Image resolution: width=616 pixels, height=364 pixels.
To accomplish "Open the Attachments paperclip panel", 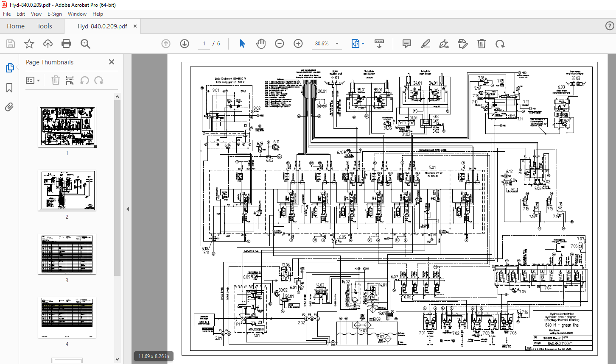I will click(x=9, y=107).
